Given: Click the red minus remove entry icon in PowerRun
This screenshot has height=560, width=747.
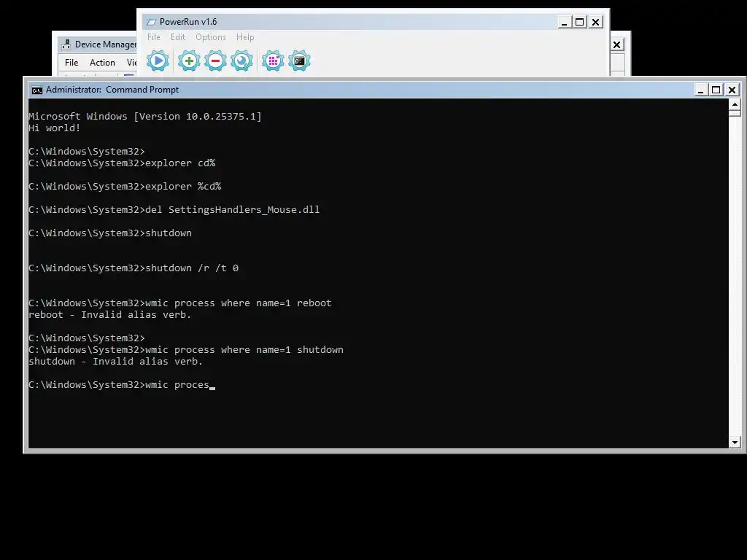Looking at the screenshot, I should click(x=215, y=61).
